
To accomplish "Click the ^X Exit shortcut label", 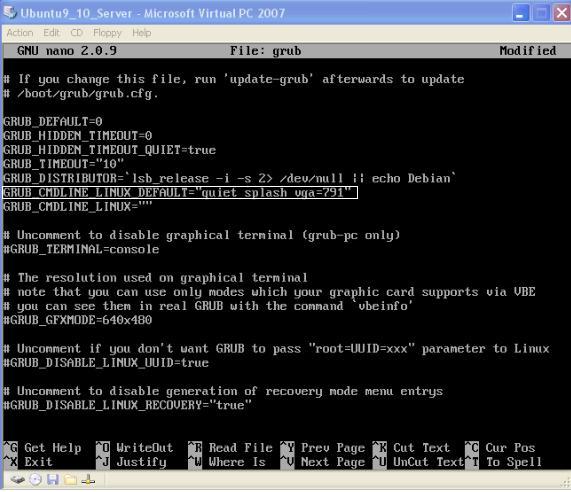I will click(28, 462).
